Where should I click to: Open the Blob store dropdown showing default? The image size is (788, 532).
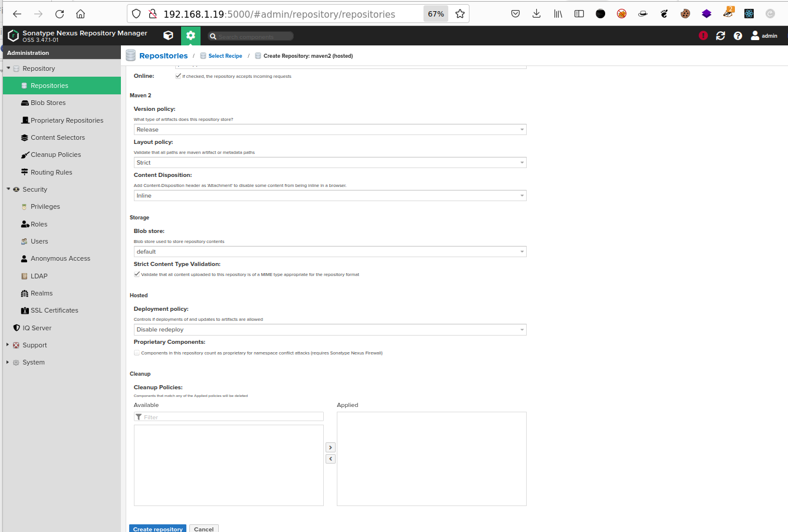[x=330, y=252]
